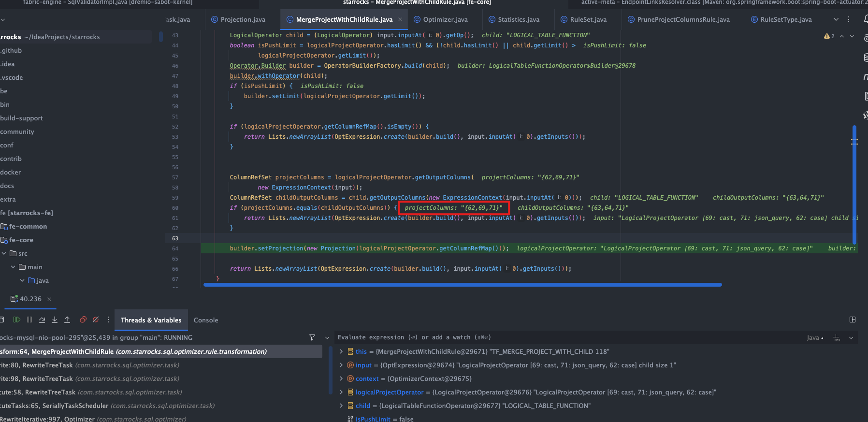Click the editor horizontal scrollbar
Viewport: 868px width, 422px height.
463,285
